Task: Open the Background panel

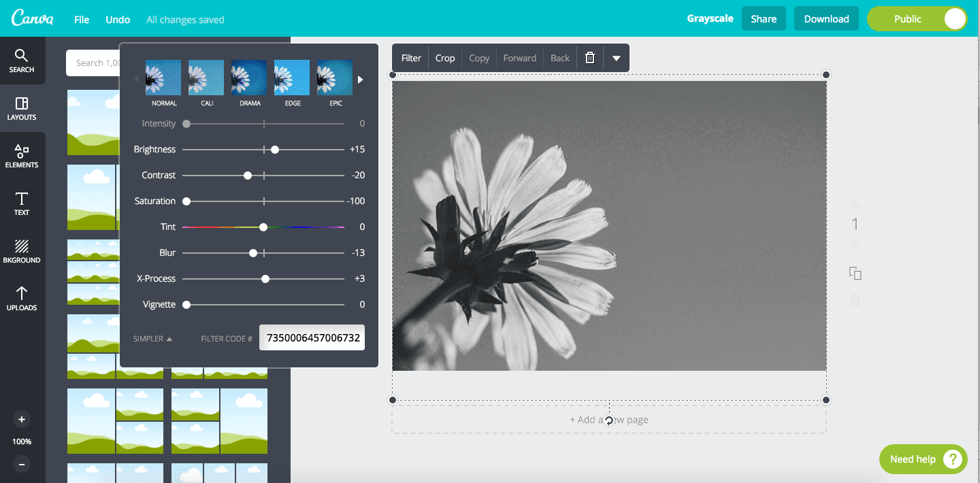Action: point(22,251)
